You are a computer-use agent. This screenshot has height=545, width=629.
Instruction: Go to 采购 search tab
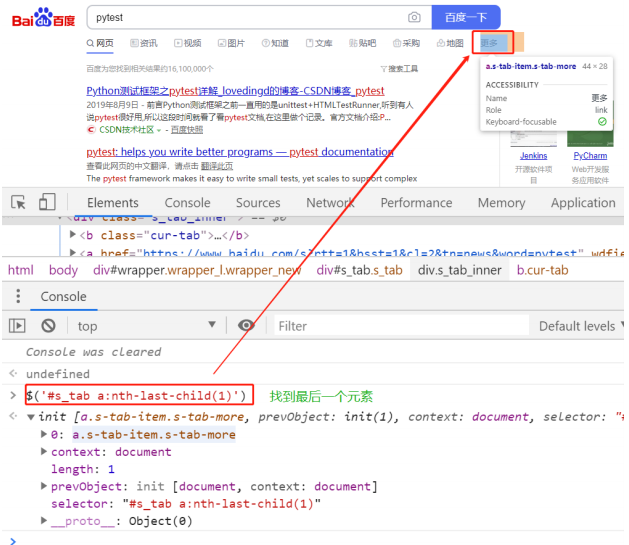coord(406,43)
